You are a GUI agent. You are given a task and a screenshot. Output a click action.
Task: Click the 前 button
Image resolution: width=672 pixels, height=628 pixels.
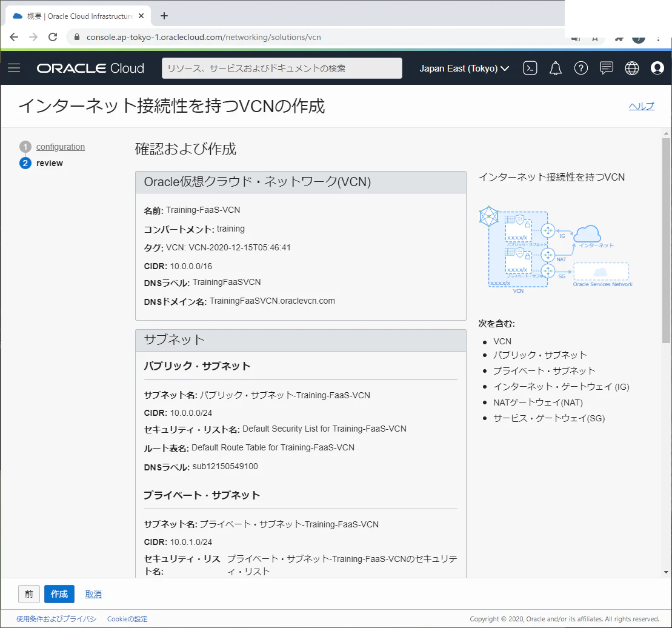[28, 593]
